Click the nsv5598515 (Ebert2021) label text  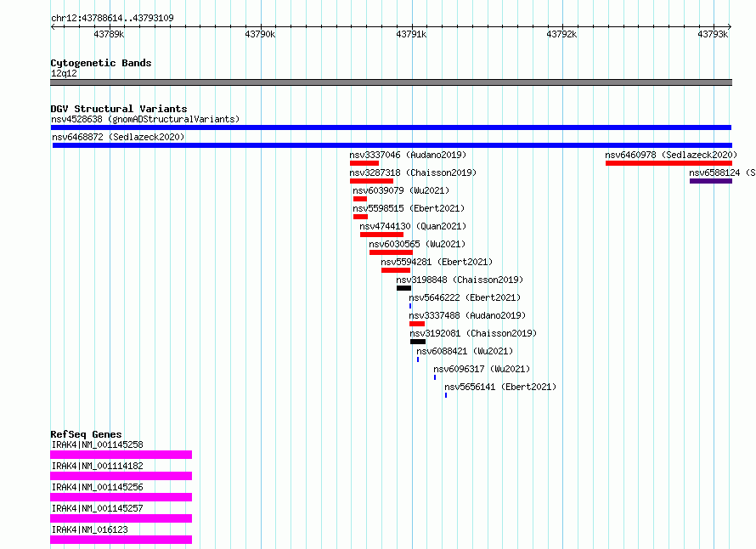[x=409, y=208]
